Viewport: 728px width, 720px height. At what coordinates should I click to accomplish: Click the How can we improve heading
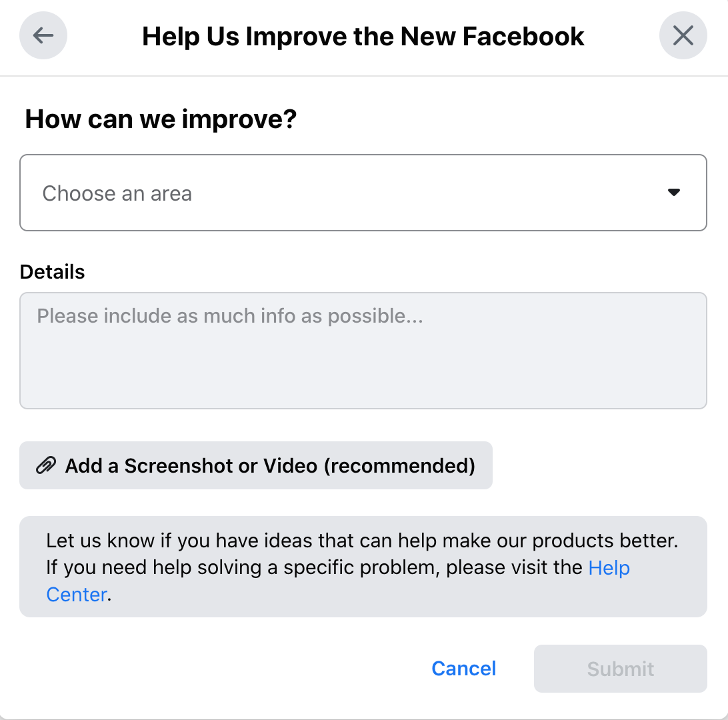point(160,119)
